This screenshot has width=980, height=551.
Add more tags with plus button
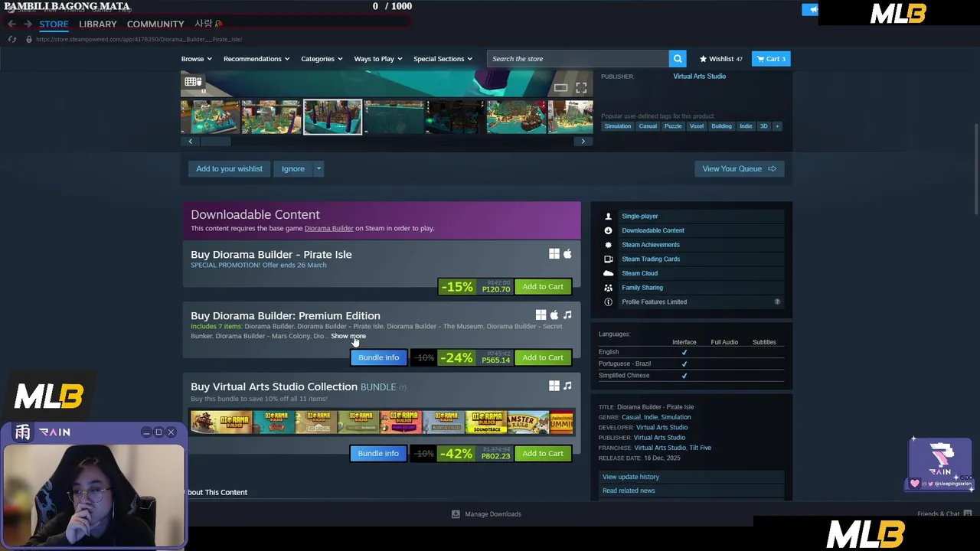point(776,126)
